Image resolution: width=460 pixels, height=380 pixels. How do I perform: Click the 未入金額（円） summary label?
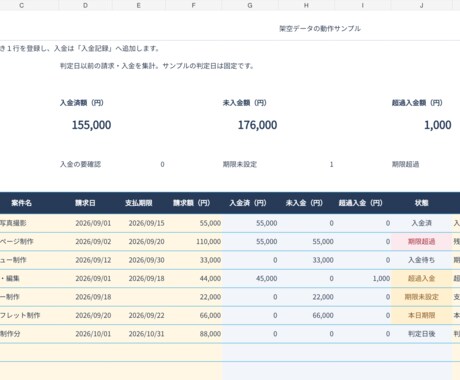pos(245,103)
